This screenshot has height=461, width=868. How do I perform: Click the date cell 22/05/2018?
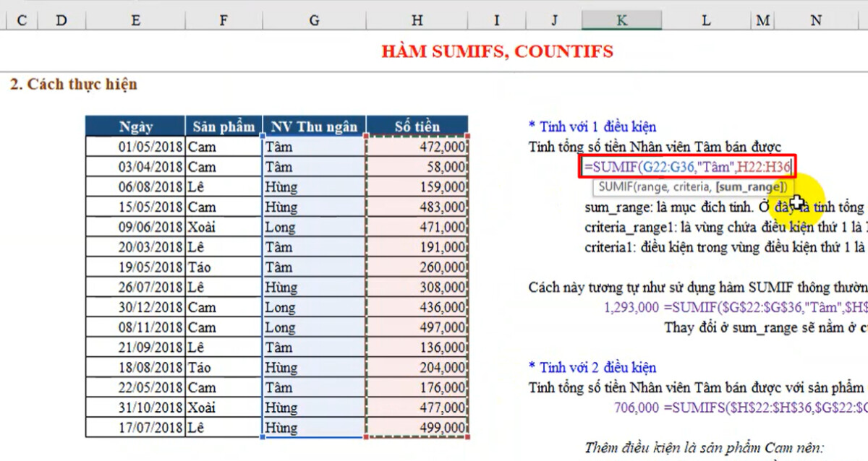coord(135,387)
